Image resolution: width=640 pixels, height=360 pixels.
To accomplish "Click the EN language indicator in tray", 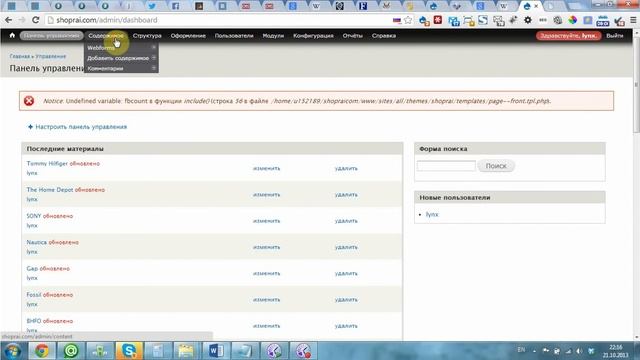I will (521, 350).
